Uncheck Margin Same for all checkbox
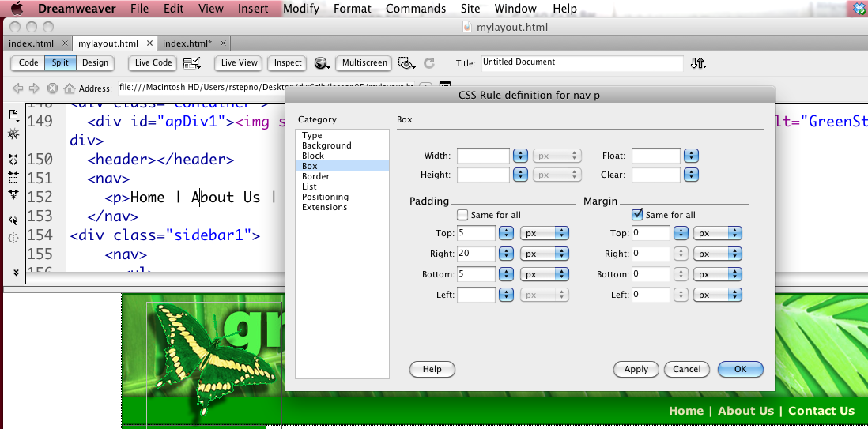Screen dimensions: 868x429 (637, 213)
